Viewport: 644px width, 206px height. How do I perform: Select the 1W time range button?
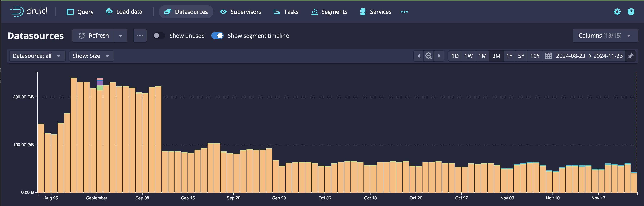pos(468,56)
